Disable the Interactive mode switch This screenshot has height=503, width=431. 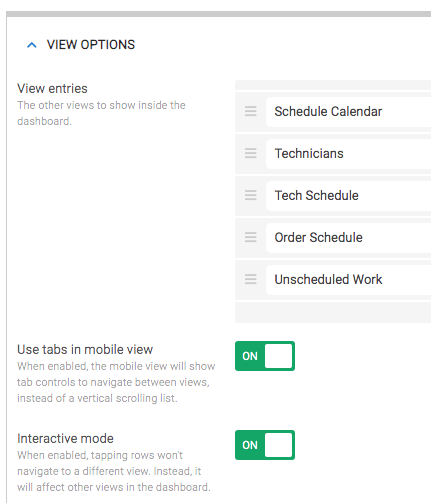[x=265, y=445]
